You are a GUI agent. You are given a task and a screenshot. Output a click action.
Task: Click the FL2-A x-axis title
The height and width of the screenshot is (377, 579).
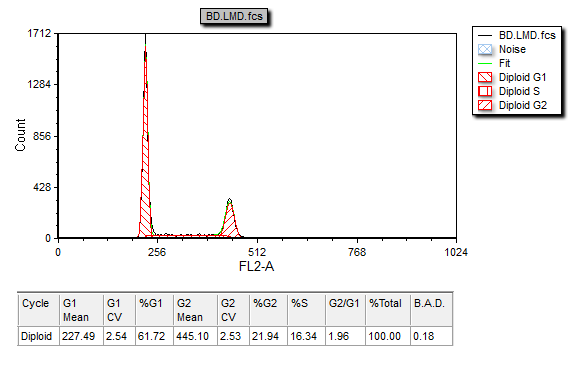(256, 266)
